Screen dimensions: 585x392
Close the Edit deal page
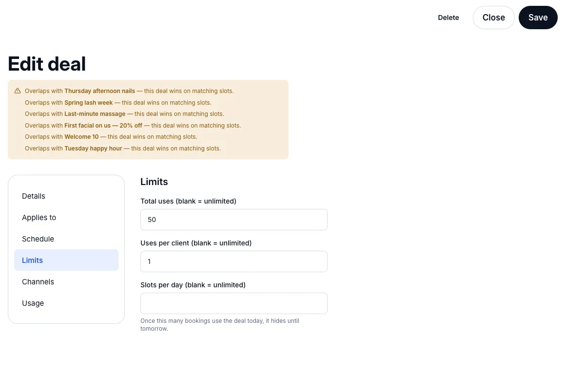(494, 18)
